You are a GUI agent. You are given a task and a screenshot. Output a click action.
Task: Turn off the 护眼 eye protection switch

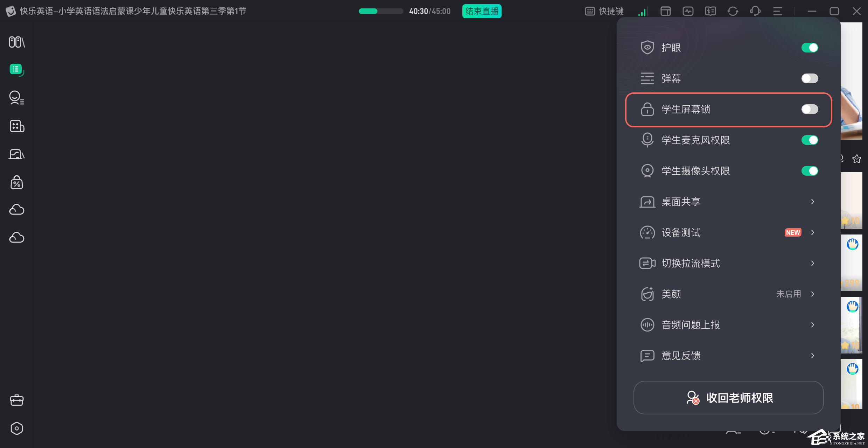810,48
